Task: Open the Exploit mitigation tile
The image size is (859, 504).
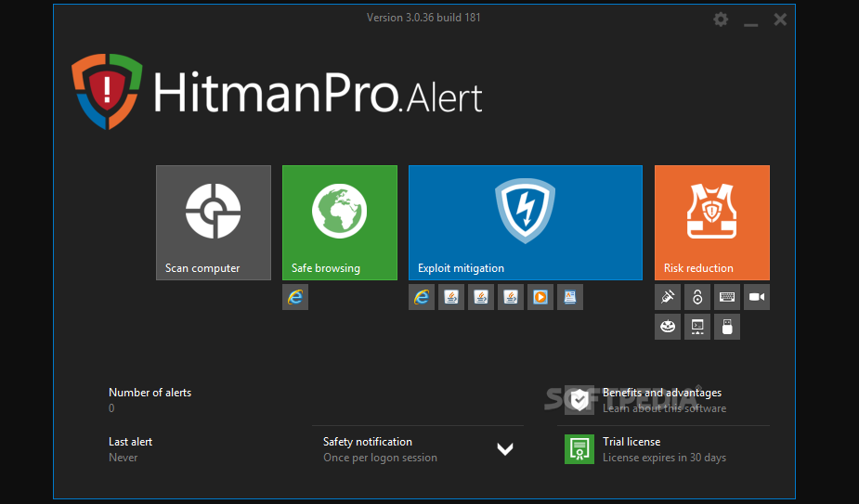Action: pos(526,223)
